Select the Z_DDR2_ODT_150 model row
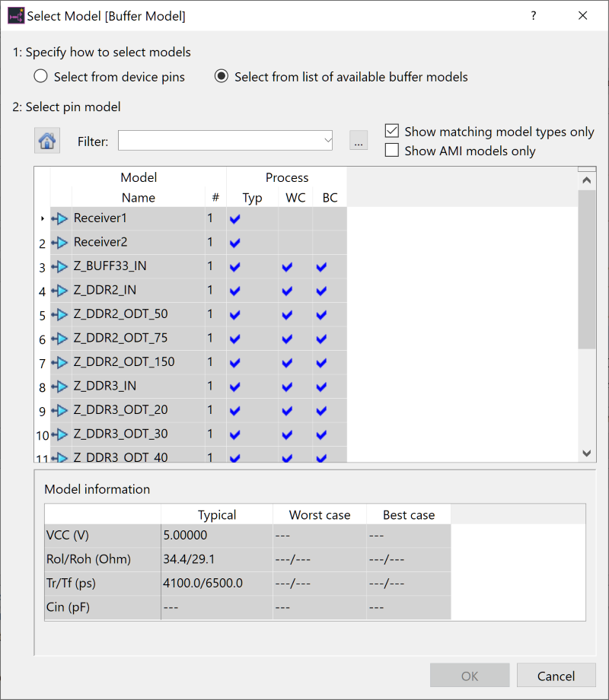 coord(124,362)
